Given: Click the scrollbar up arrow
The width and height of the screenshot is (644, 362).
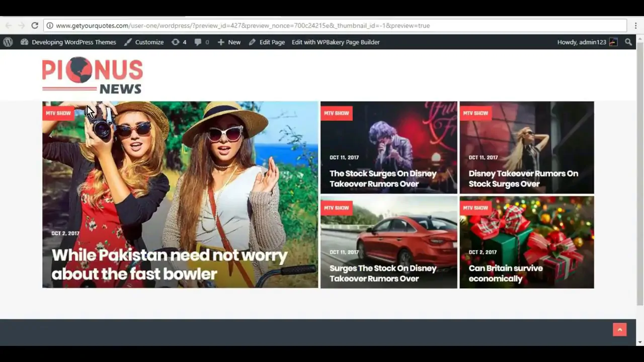Looking at the screenshot, I should 640,38.
